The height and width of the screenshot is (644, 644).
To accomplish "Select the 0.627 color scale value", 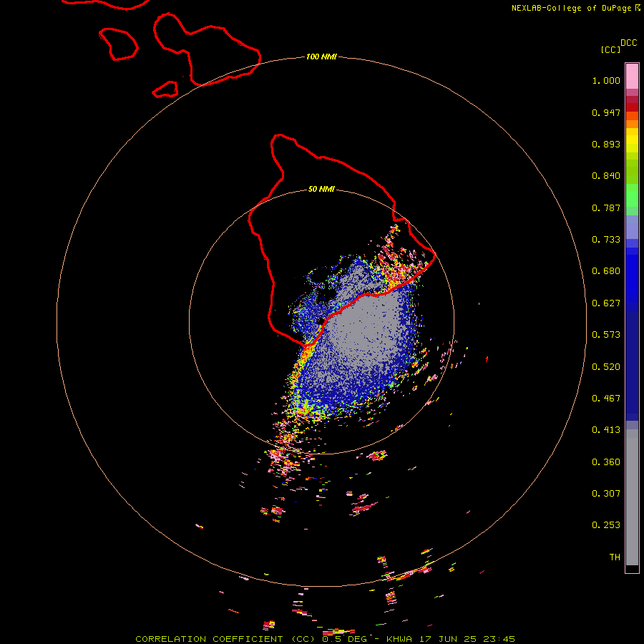I will 606,303.
